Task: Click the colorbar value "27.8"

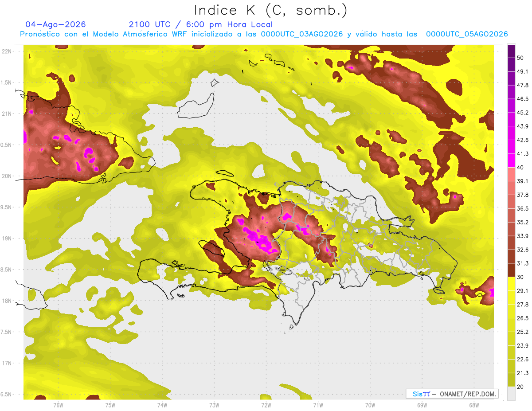Action: [522, 304]
